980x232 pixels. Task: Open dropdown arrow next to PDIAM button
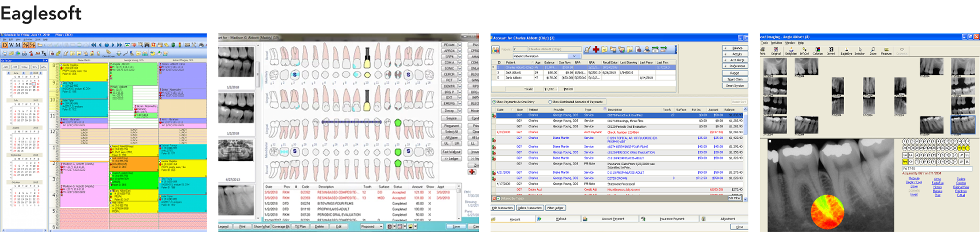[x=460, y=45]
